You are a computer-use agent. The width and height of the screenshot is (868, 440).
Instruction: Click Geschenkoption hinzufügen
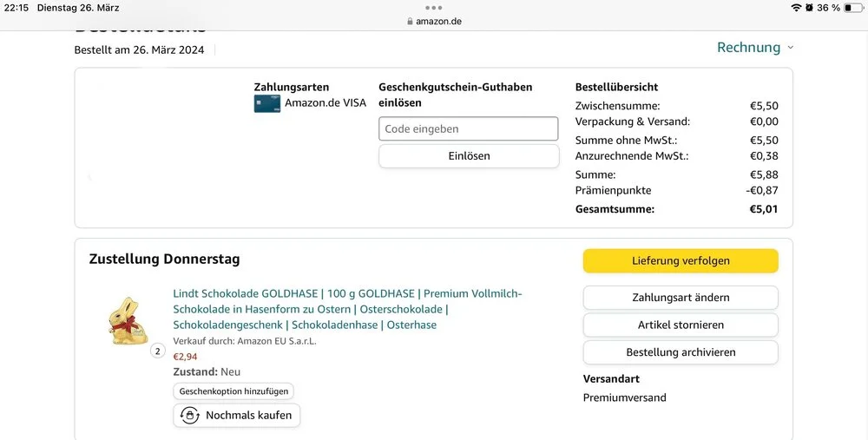[x=234, y=391]
